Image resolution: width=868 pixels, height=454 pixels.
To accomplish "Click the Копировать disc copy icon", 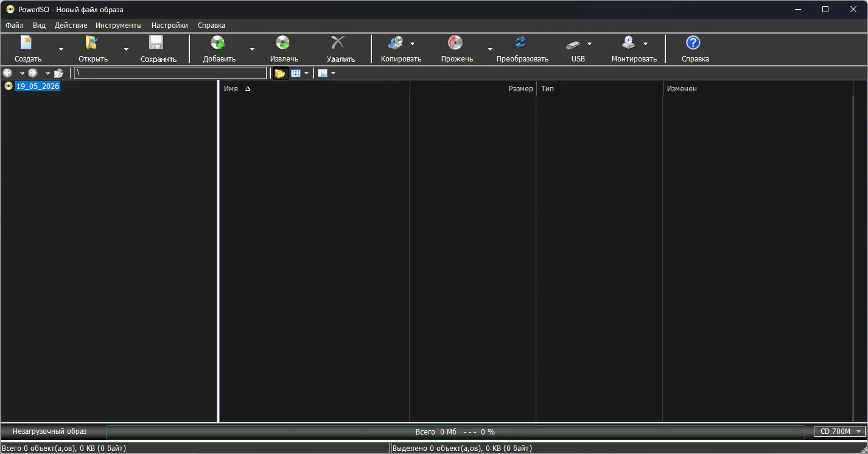I will [x=396, y=43].
